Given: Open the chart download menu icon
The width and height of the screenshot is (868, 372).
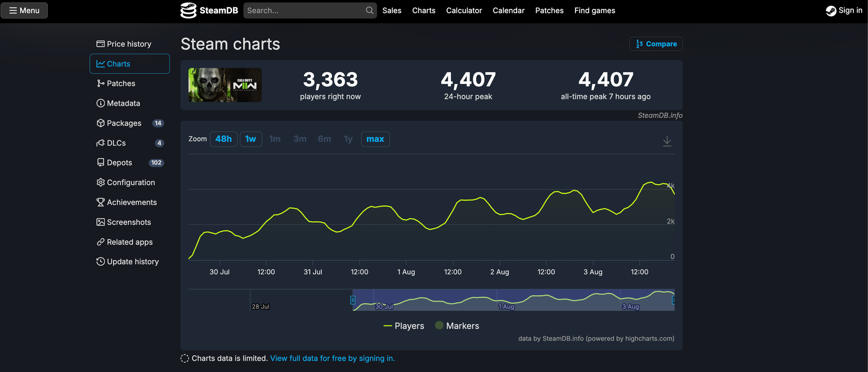Looking at the screenshot, I should tap(667, 141).
